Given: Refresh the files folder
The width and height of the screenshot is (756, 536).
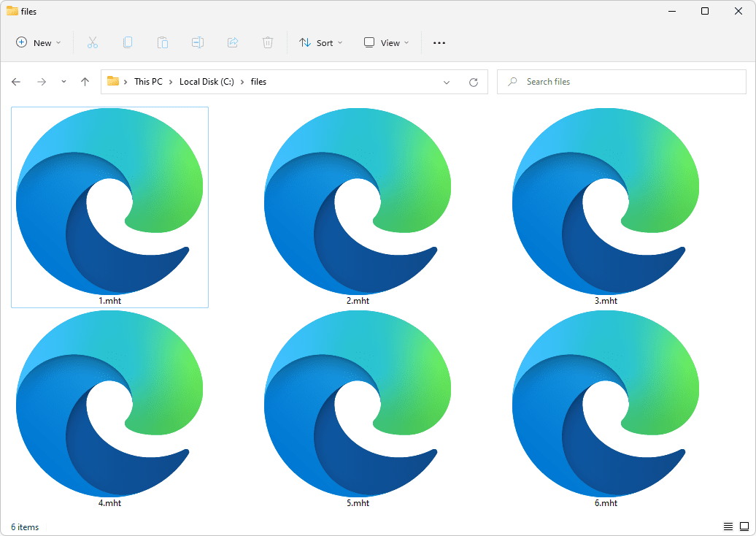Looking at the screenshot, I should click(x=474, y=82).
